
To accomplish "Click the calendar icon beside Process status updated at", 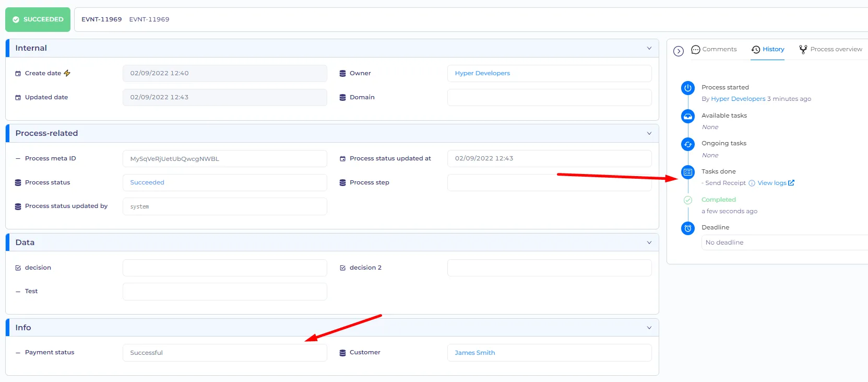I will coord(342,159).
